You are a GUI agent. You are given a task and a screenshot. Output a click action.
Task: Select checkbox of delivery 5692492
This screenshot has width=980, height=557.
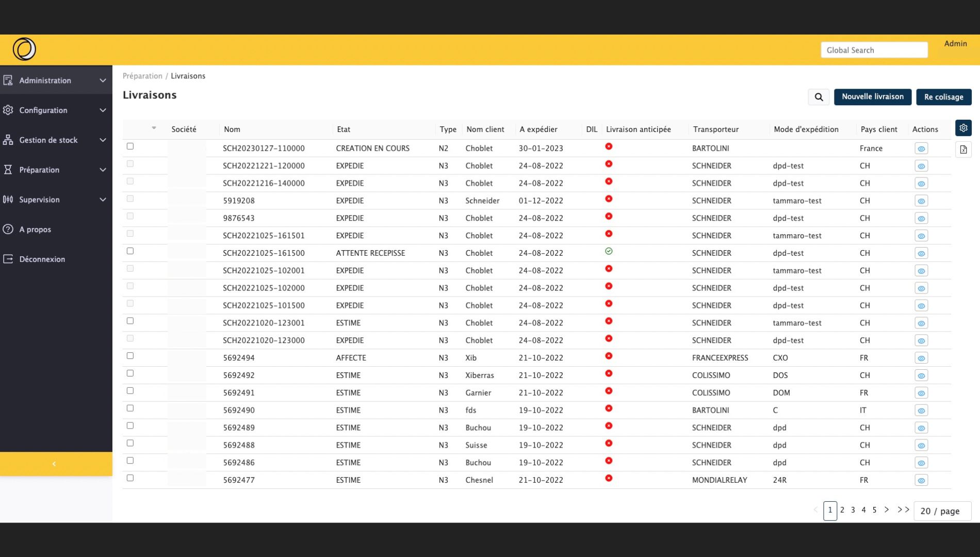coord(130,373)
